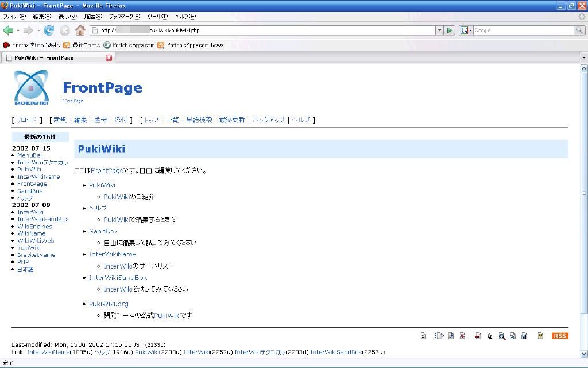Image resolution: width=588 pixels, height=368 pixels.
Task: Open MenuBar in the sidebar recent list
Action: pos(30,155)
